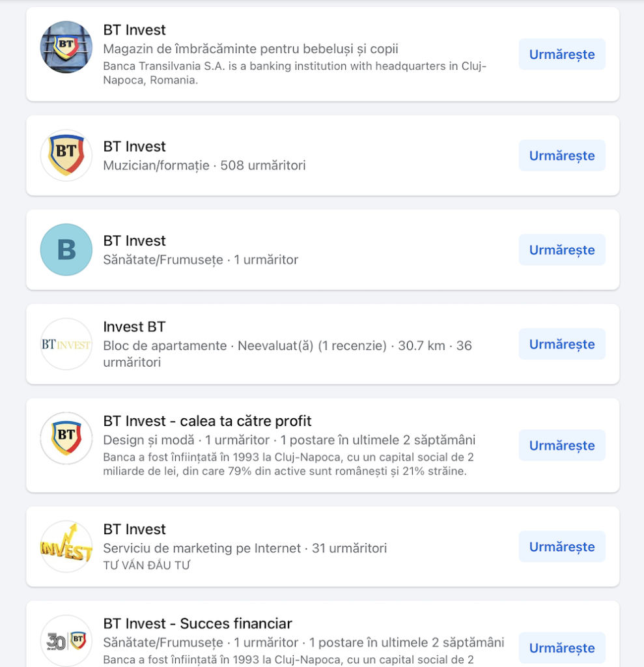This screenshot has height=667, width=644.
Task: Open avatar of BT Invest - calea ta către profit
Action: [66, 438]
